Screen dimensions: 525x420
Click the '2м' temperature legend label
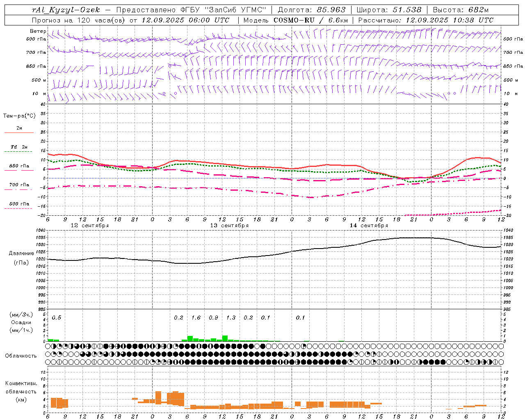[19, 128]
